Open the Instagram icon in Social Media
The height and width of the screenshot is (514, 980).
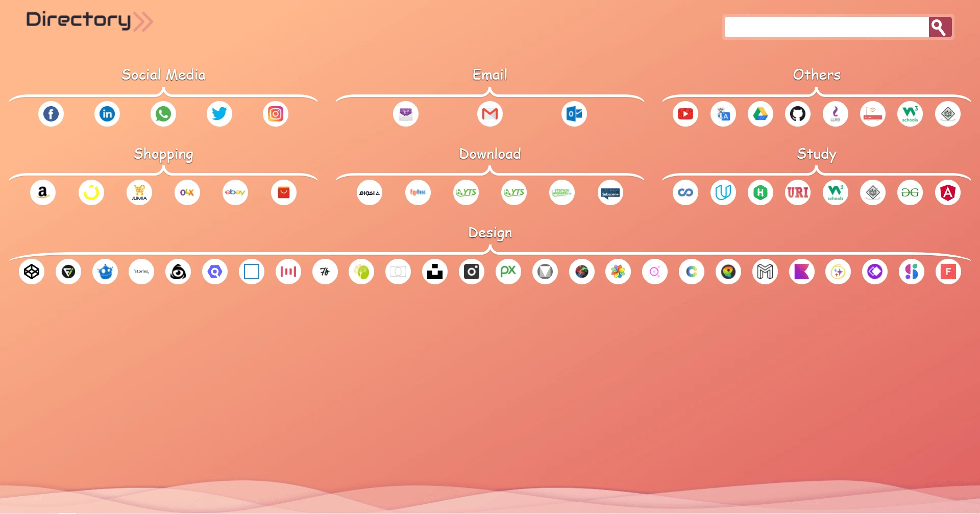276,114
